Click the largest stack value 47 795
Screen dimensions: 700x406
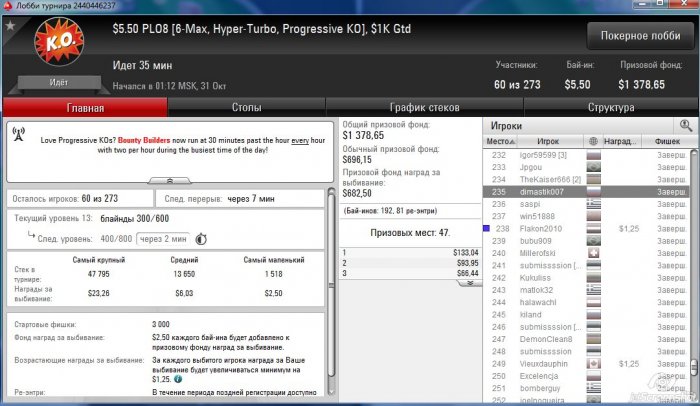(x=98, y=274)
